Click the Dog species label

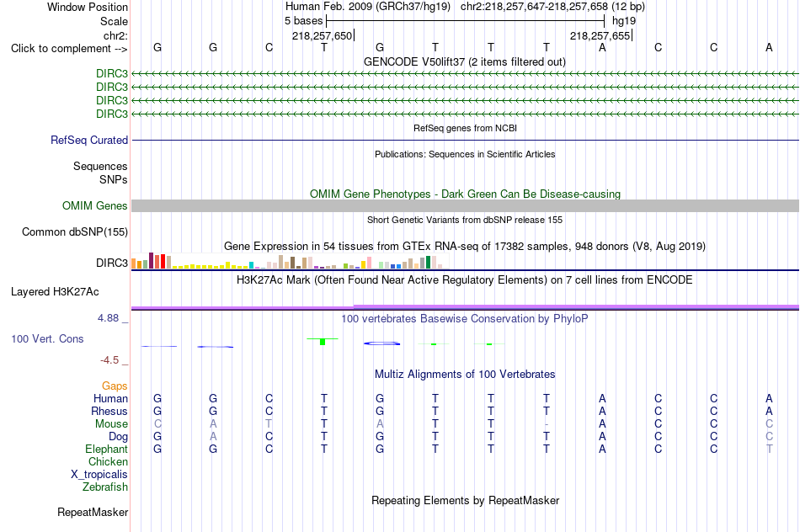pos(118,437)
